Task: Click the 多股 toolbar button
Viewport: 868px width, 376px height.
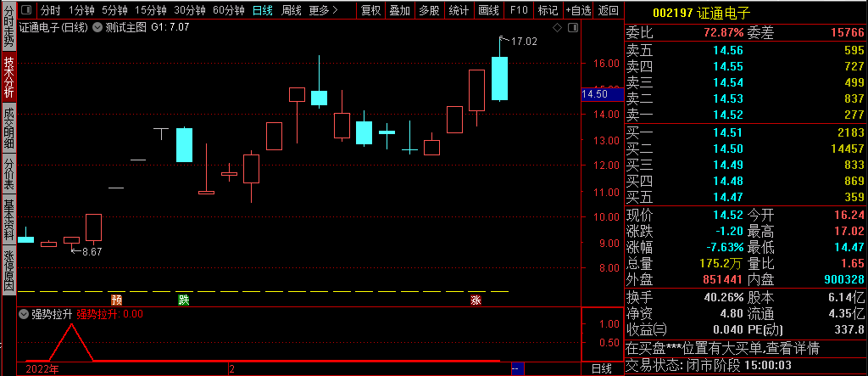Action: 429,10
